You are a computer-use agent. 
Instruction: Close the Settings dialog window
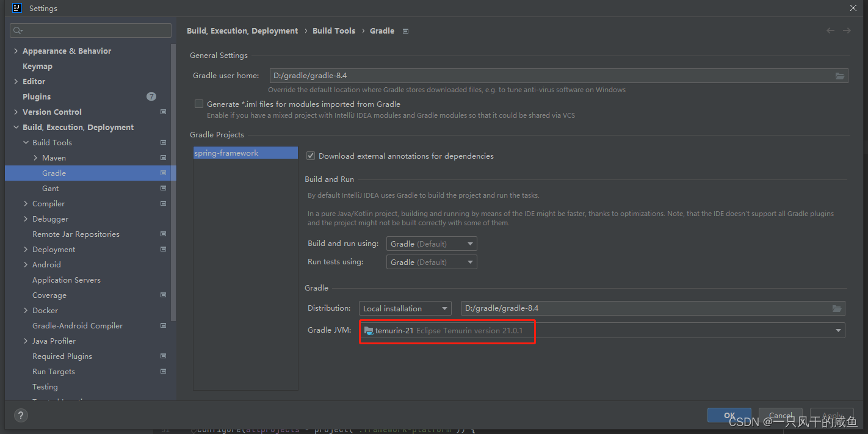point(853,8)
